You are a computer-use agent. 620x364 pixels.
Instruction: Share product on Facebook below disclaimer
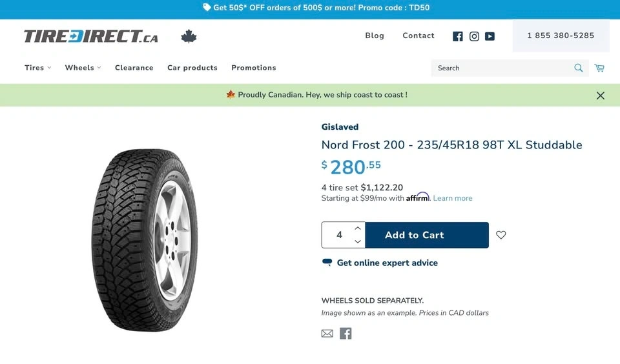(346, 334)
